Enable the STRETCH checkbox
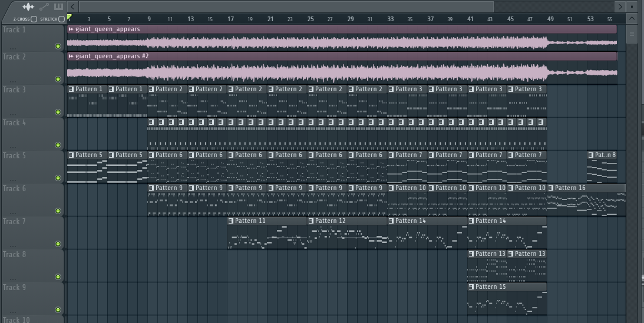The width and height of the screenshot is (644, 323). coord(61,19)
